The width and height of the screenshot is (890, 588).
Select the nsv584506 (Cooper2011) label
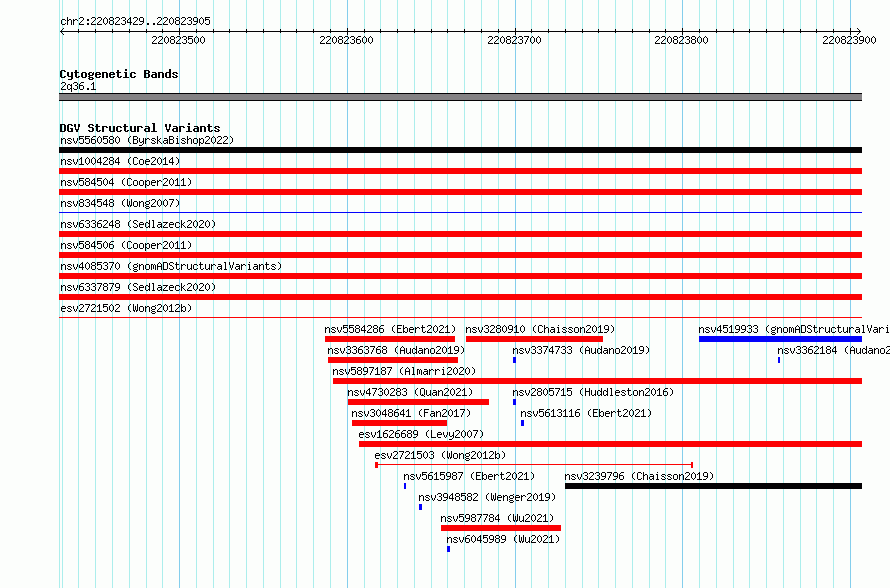[126, 245]
